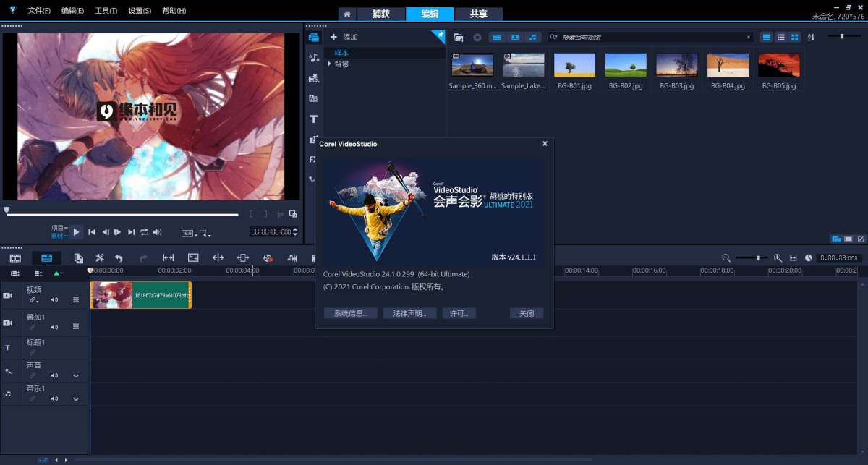Click the color reel icon in toolbar
The height and width of the screenshot is (465, 868).
pos(268,257)
